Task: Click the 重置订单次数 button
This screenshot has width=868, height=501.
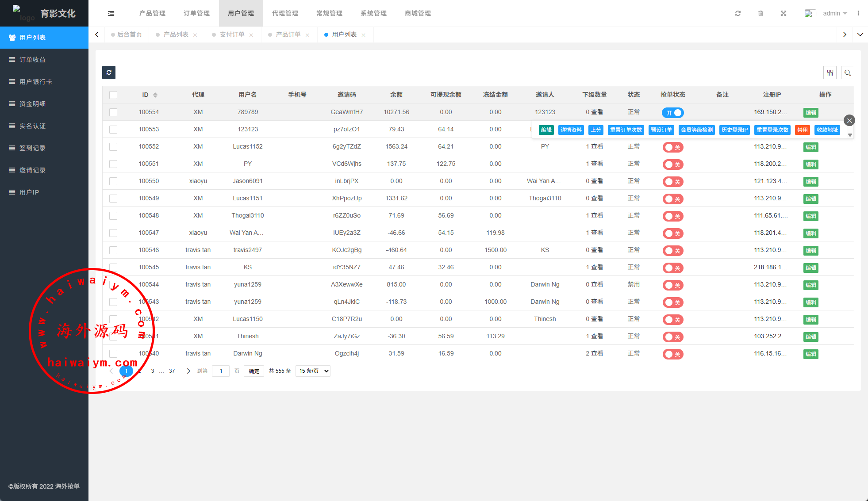Action: click(x=626, y=130)
